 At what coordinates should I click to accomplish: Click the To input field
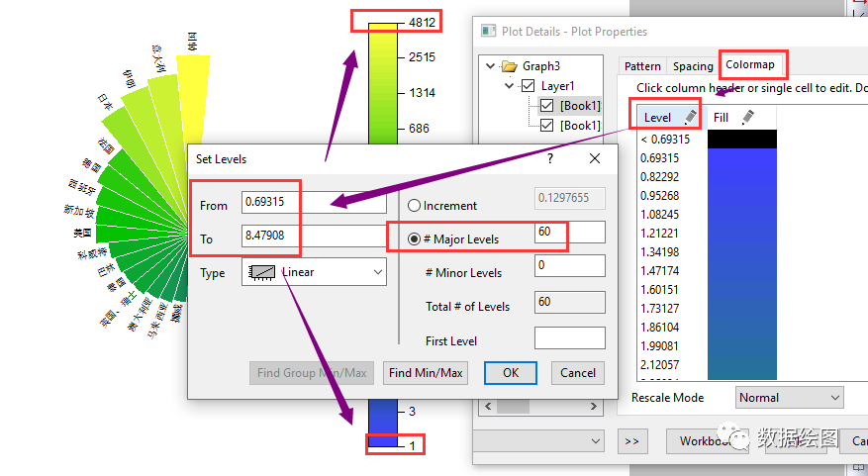point(314,236)
